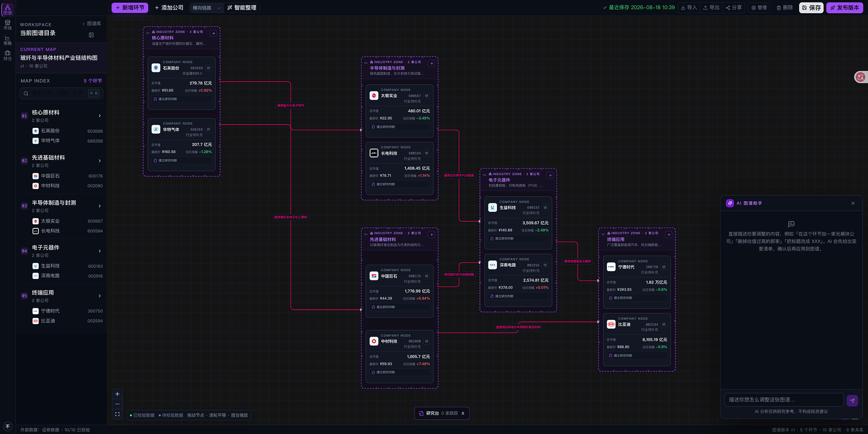Image resolution: width=868 pixels, height=434 pixels.
Task: Add company to 半导体制造与封测 zone
Action: point(432,63)
